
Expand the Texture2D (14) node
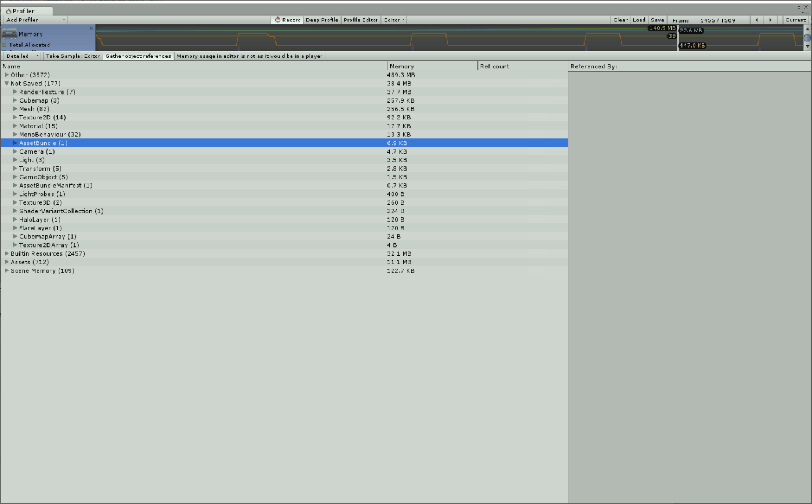click(x=15, y=117)
